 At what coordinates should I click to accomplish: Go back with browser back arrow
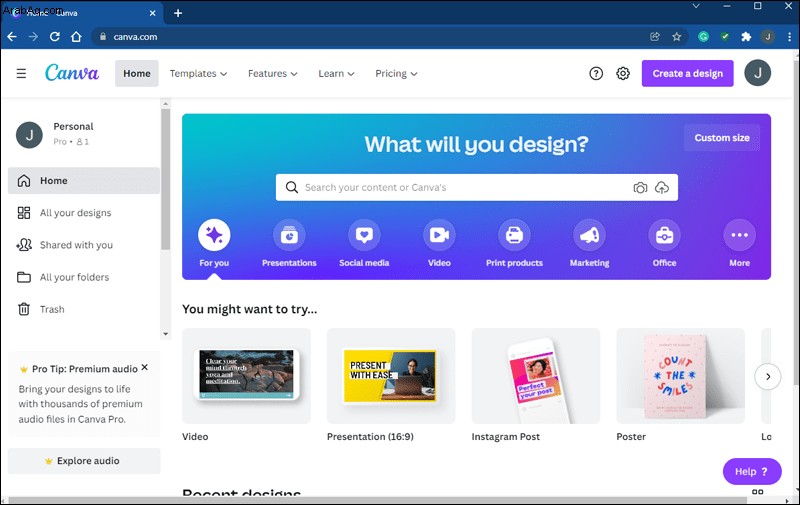click(x=12, y=37)
